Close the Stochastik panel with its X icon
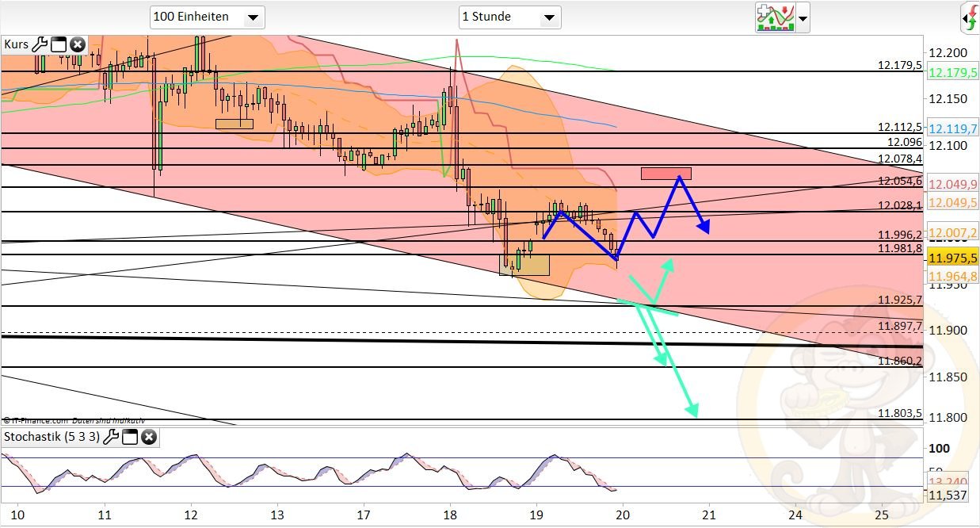This screenshot has width=980, height=528. (148, 437)
